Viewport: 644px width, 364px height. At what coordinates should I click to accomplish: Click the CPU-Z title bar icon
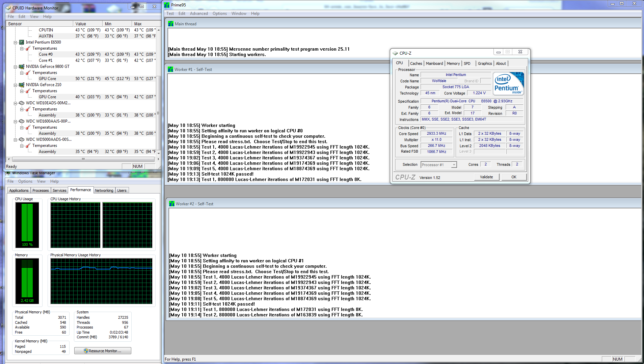395,53
